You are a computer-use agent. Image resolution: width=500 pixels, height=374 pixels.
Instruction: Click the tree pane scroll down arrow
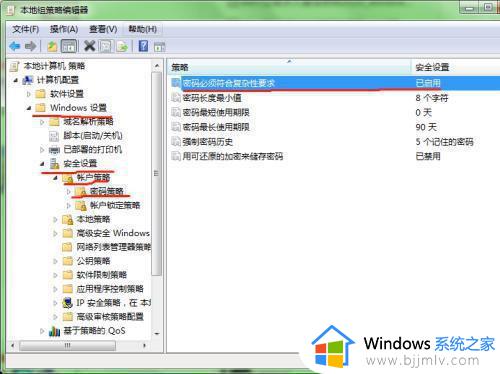coord(157,333)
